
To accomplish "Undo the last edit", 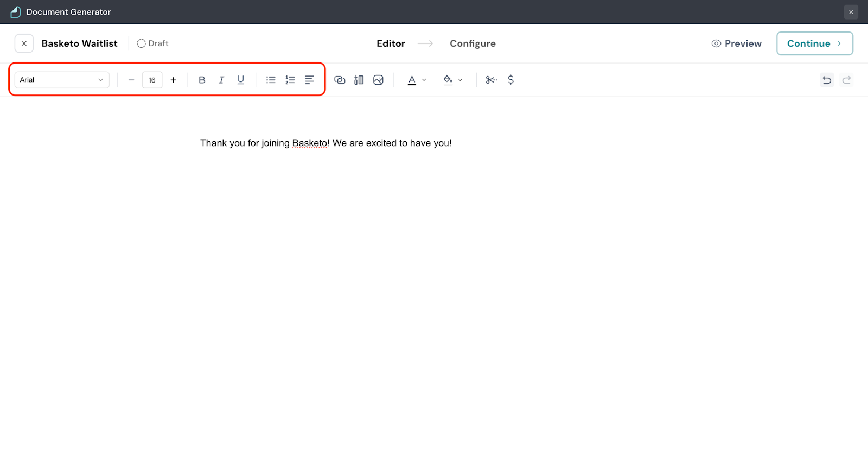I will click(827, 80).
